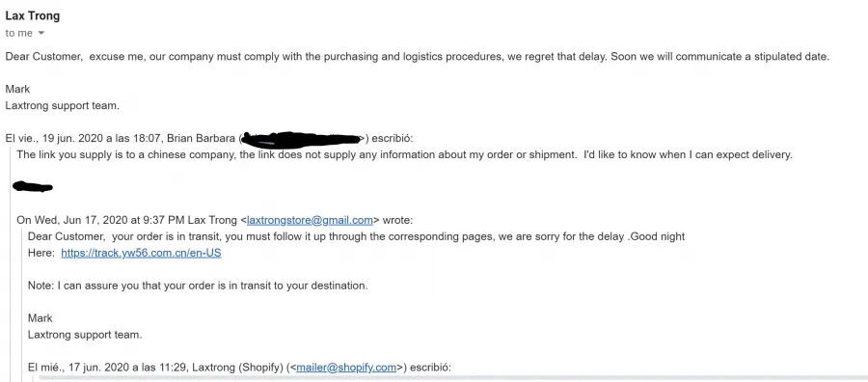Screen dimensions: 868x382
Task: Click the mailer@shopify.com email link
Action: pos(346,368)
